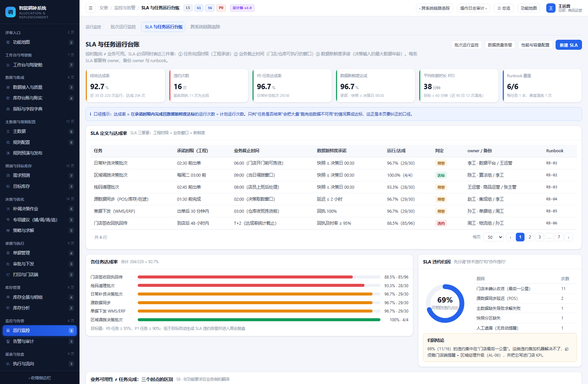588x384 pixels.
Task: Open 工作台与驾驶舱 sidebar item
Action: coord(40,65)
